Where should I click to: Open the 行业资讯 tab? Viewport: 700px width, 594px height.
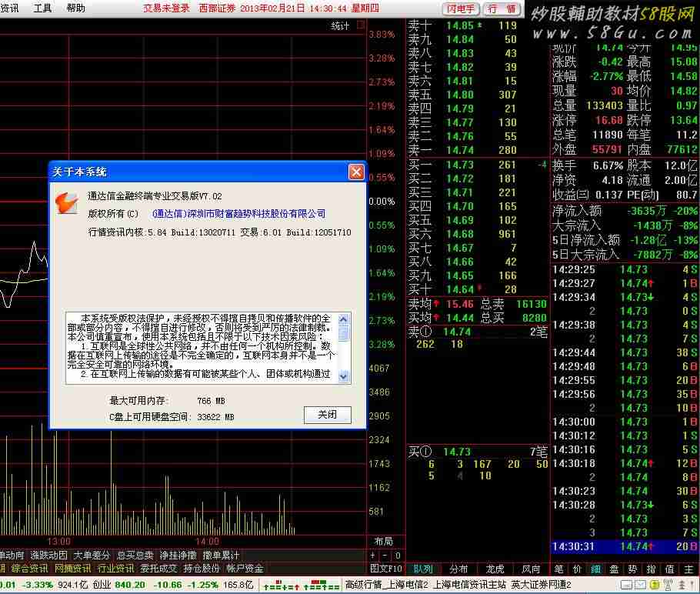[x=115, y=569]
